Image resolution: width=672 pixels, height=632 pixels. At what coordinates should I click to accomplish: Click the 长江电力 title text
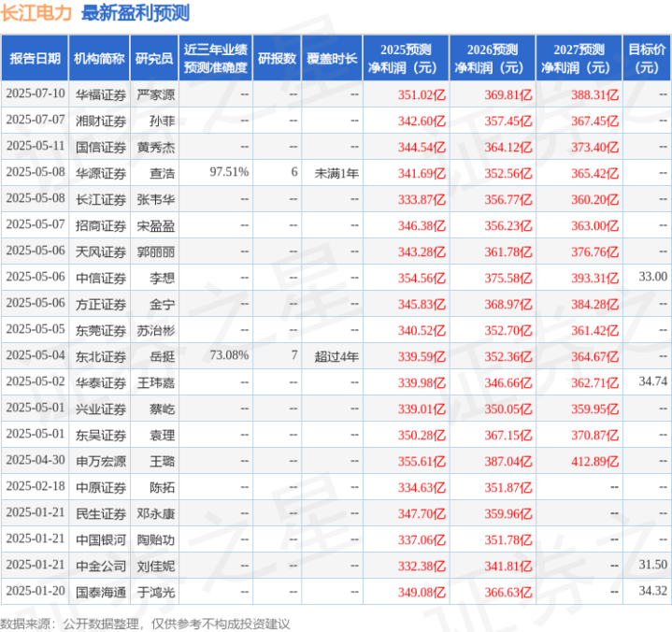36,13
